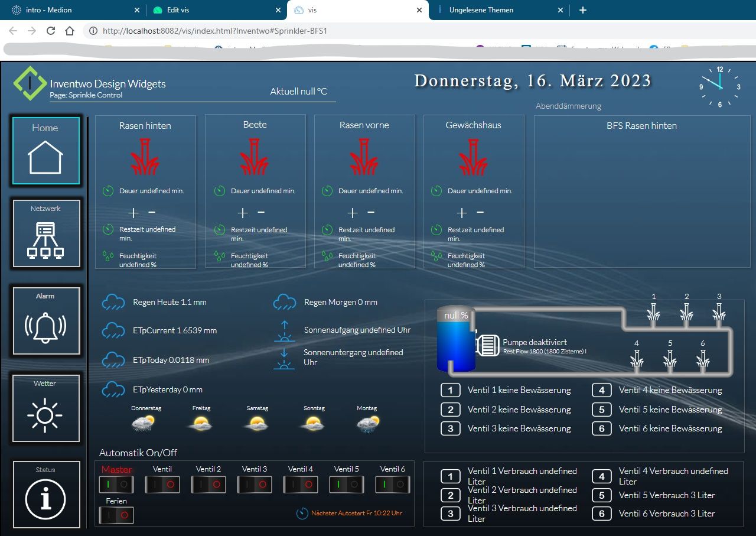The height and width of the screenshot is (536, 756).
Task: Go back using the browser back arrow
Action: click(13, 31)
